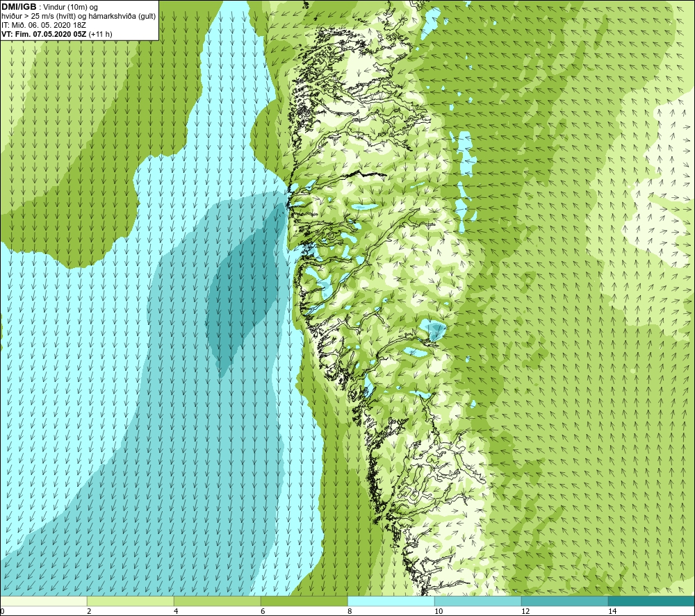
Task: Click the light green 2–4 m/s legend swatch
Action: click(131, 601)
